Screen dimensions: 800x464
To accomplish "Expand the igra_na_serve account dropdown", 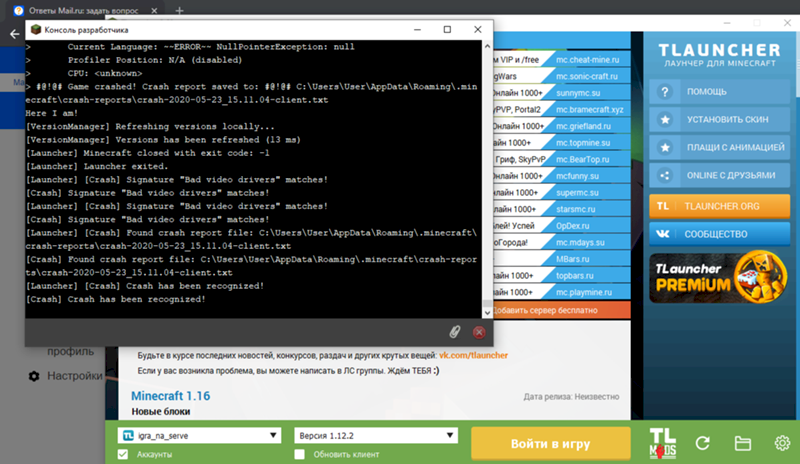I will (197, 436).
